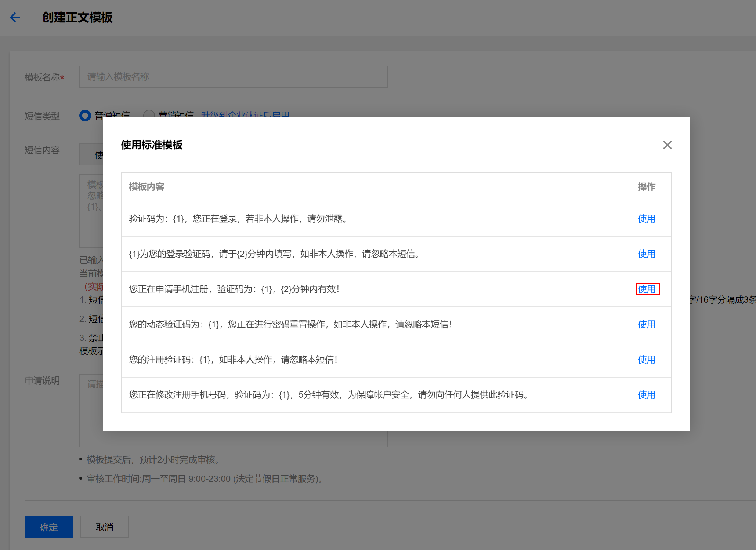Screen dimensions: 756x550
Task: Close the 使用标准模板 dialog
Action: click(x=667, y=145)
